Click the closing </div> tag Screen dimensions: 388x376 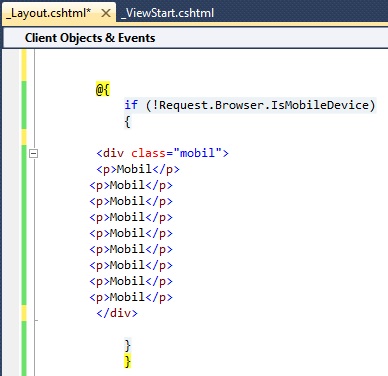coord(117,313)
